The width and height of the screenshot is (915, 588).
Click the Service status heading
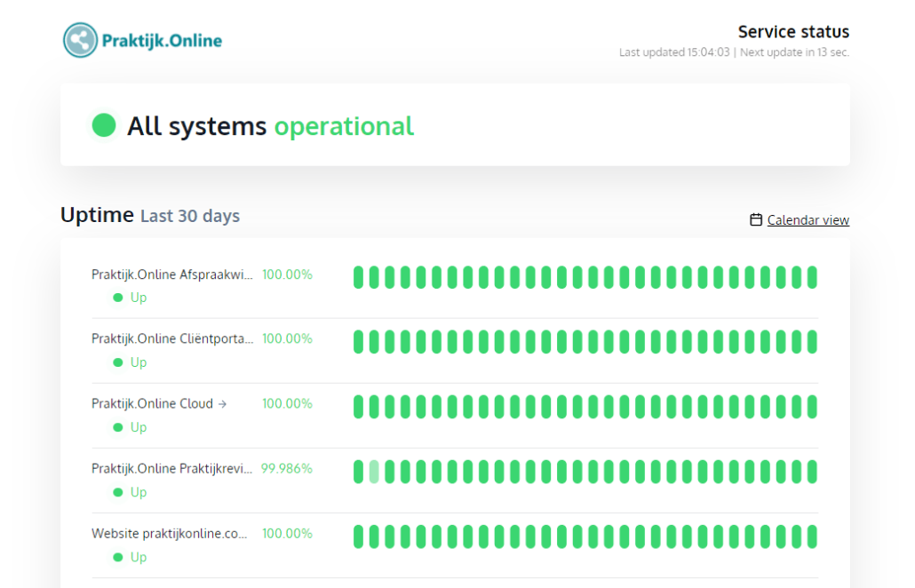[793, 31]
